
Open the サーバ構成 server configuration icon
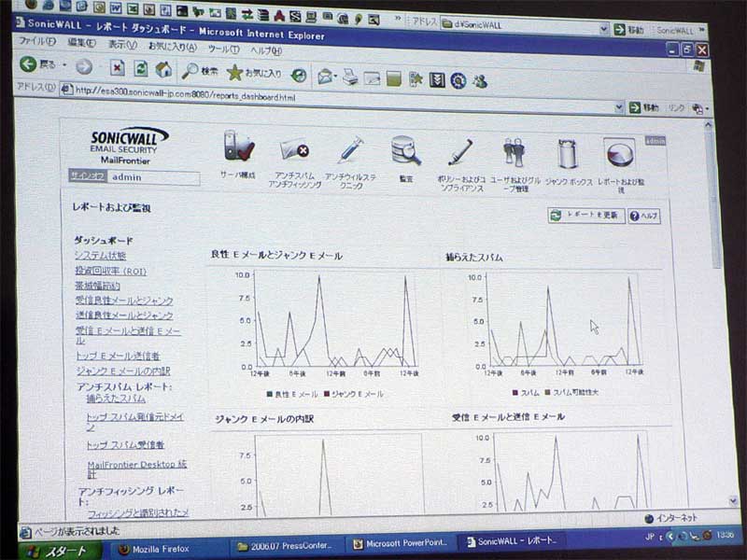coord(238,147)
